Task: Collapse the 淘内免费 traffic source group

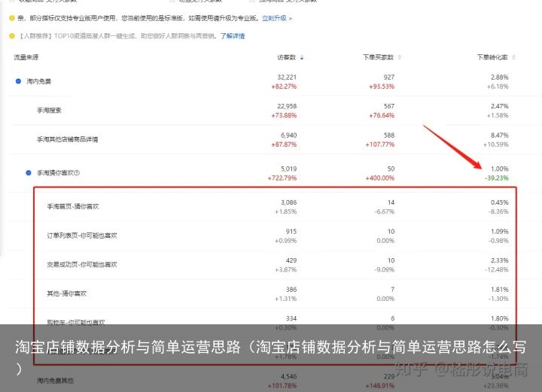Action: coord(18,81)
